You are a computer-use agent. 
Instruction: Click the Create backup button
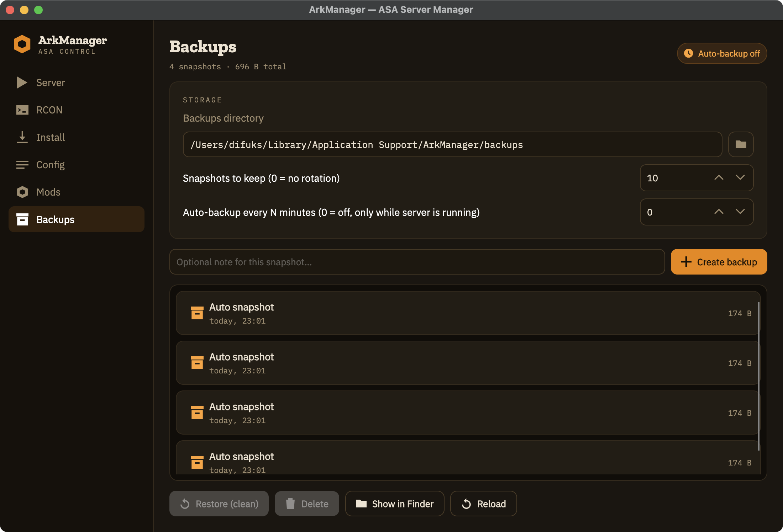[x=719, y=262]
